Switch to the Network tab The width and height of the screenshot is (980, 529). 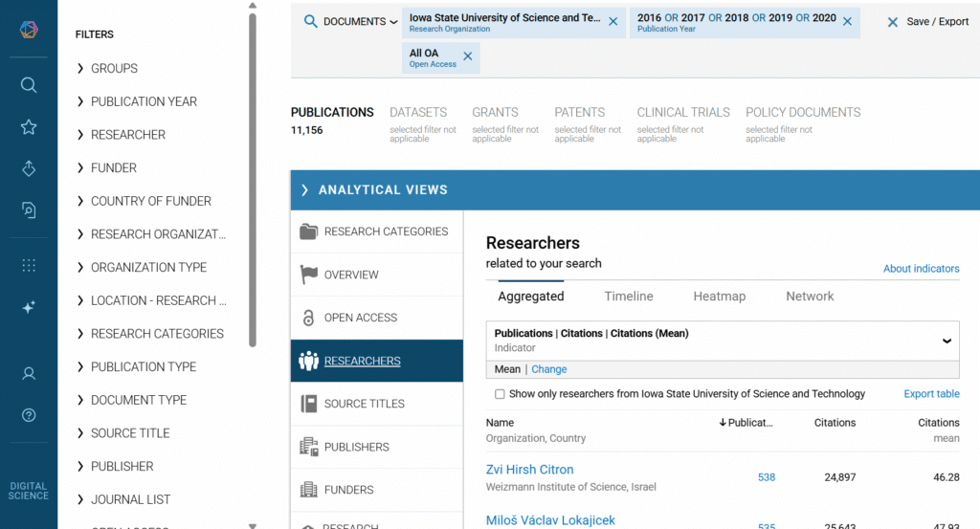point(810,297)
